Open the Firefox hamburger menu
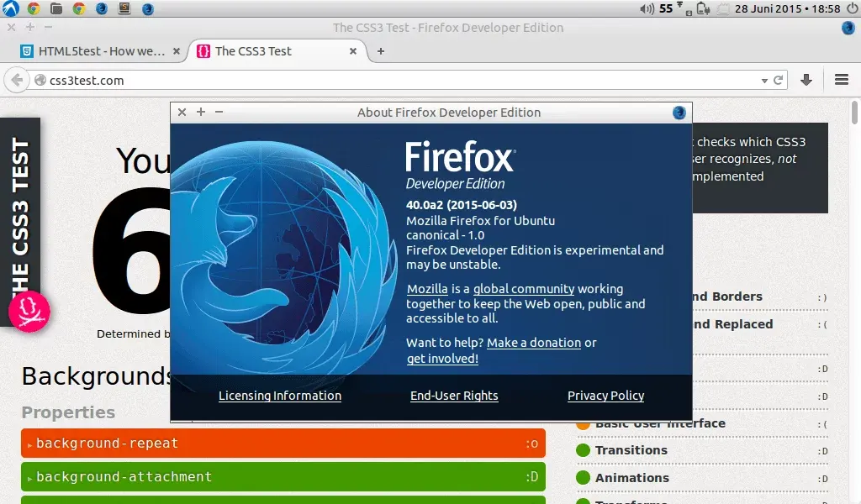861x504 pixels. tap(841, 79)
